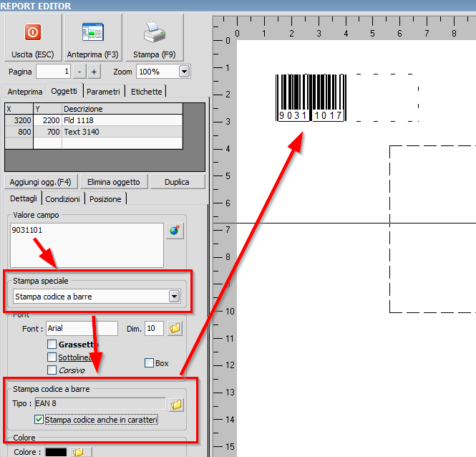
Task: Click Aggiungi ogg.(F4) button
Action: (x=40, y=182)
